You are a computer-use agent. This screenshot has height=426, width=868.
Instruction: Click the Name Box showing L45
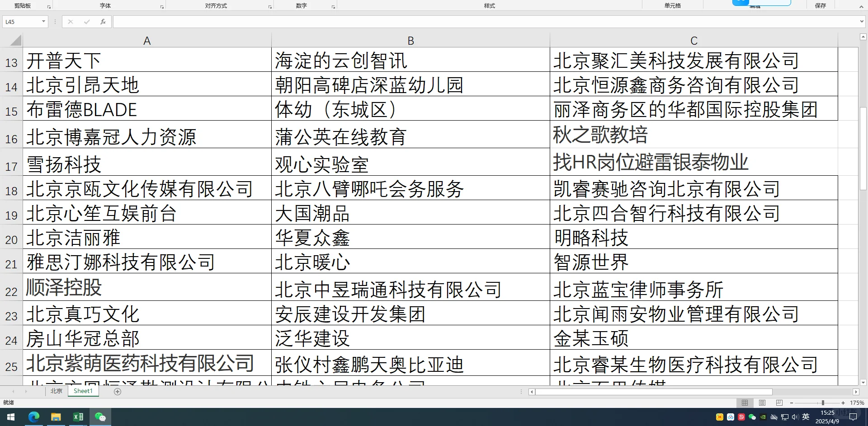pyautogui.click(x=22, y=22)
